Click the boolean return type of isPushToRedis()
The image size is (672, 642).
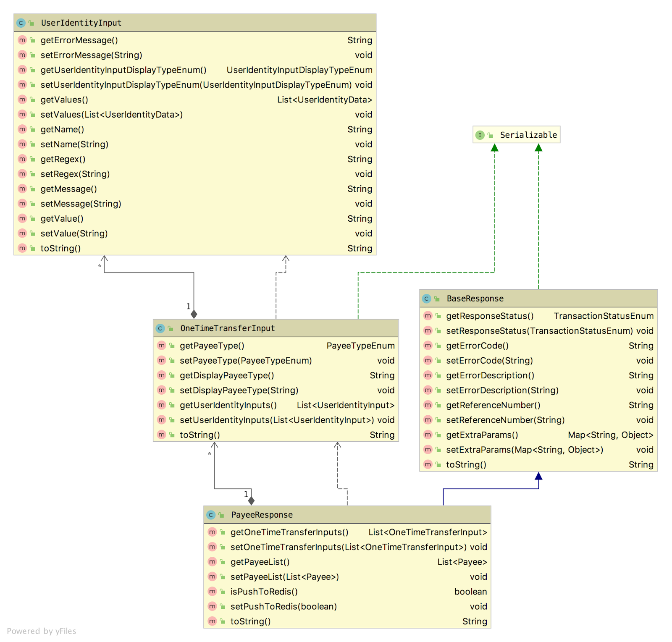(471, 592)
